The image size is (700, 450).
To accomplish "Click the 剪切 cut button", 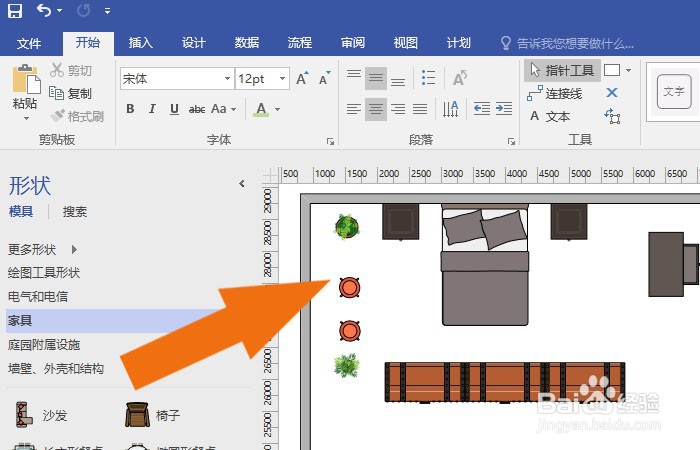I will (71, 70).
